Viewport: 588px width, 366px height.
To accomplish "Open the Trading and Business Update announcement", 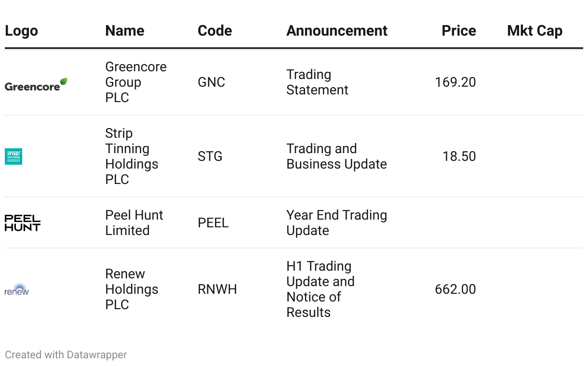I will 336,156.
